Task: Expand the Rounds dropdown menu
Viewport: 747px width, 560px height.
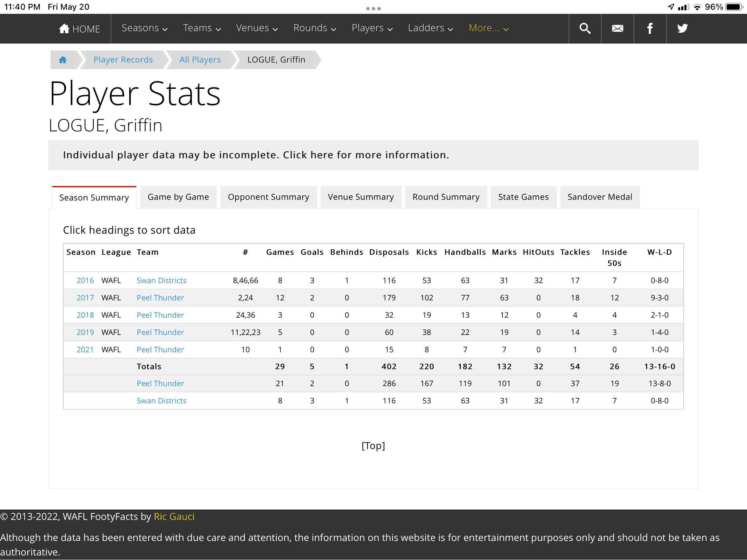Action: [x=315, y=28]
